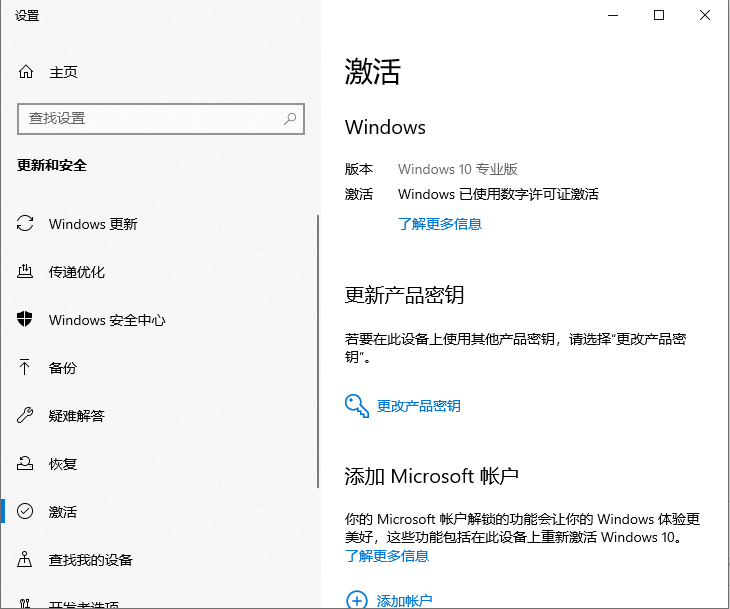The image size is (730, 609).
Task: Click the 更改产品密钥 link text
Action: coord(419,406)
